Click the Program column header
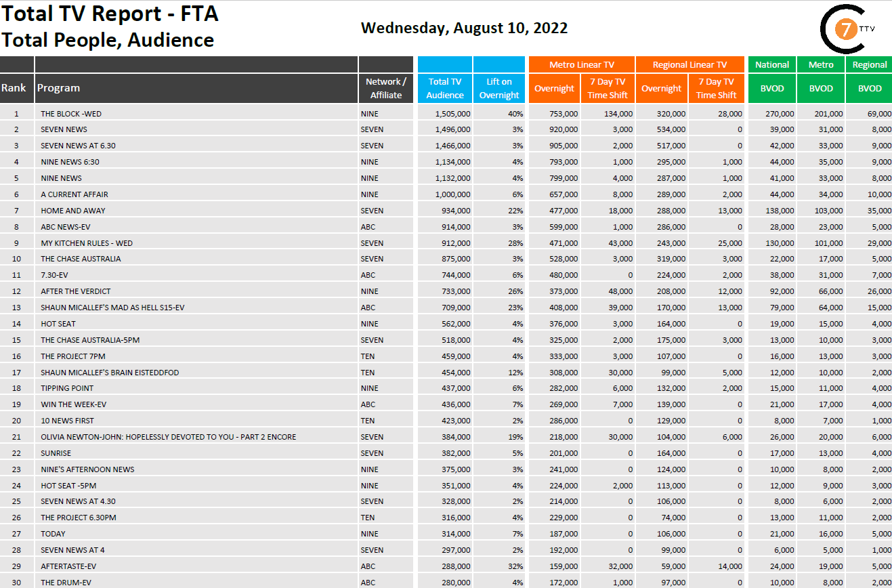This screenshot has width=892, height=588. (58, 88)
